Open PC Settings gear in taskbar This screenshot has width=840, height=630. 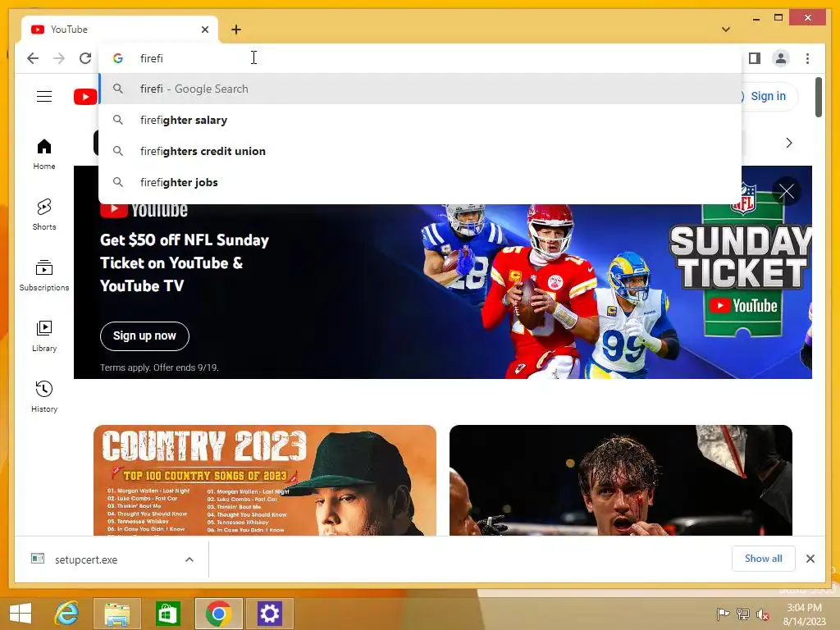pyautogui.click(x=269, y=614)
